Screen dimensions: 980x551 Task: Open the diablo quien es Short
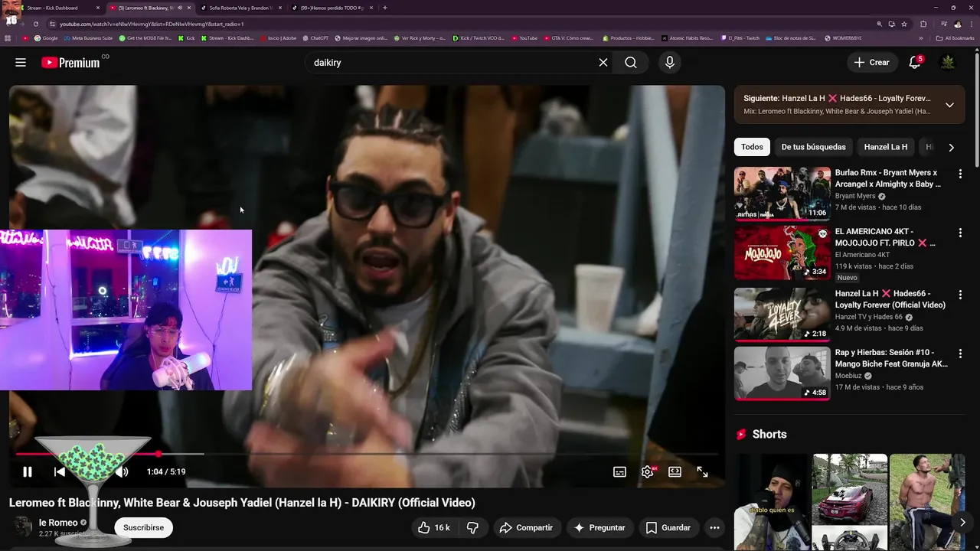tap(772, 502)
